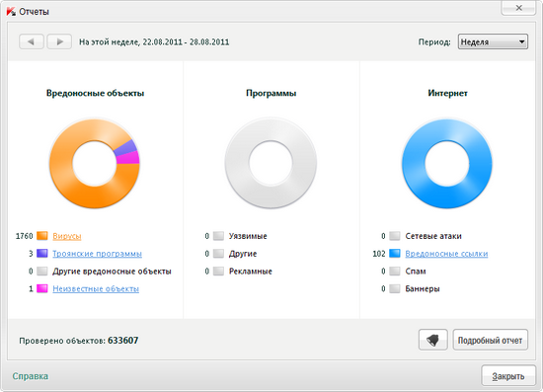Click the Подробный отчет button
Screen dimensions: 543x392
click(x=490, y=340)
